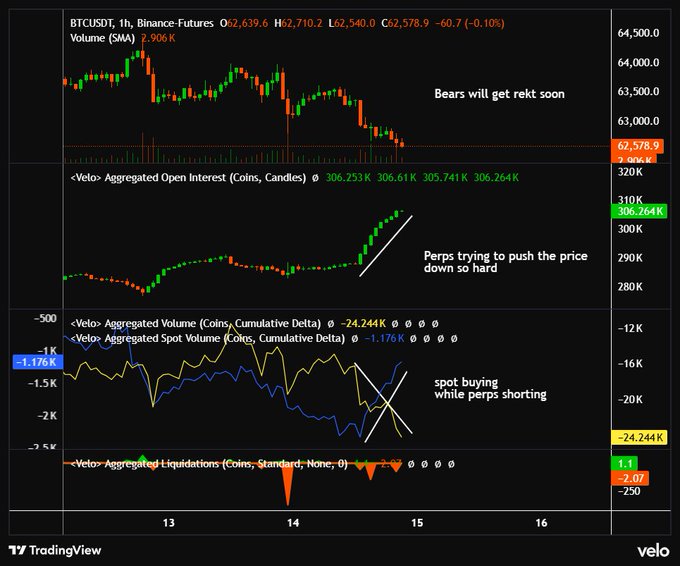The width and height of the screenshot is (680, 566).
Task: Select the 'spot buying while perps shorting' annotation
Action: click(x=490, y=388)
